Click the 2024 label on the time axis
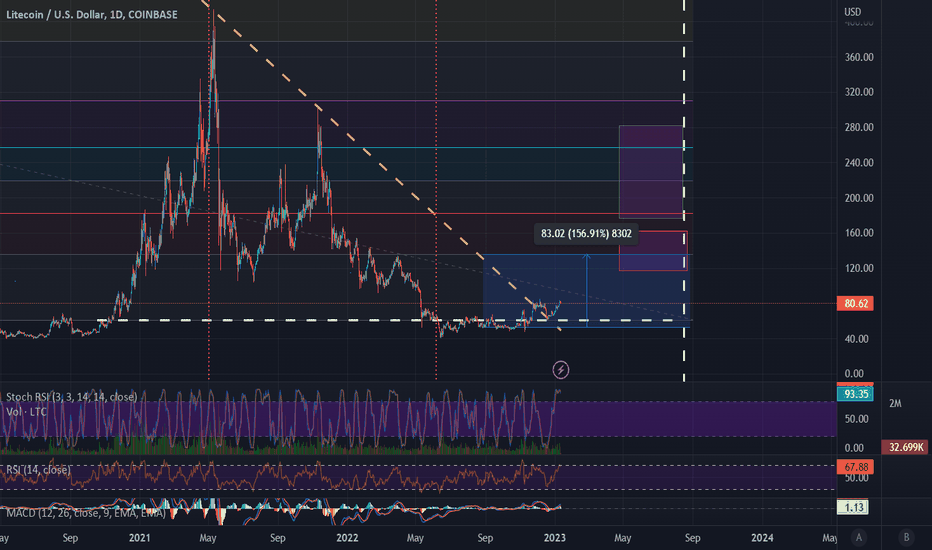 [762, 538]
